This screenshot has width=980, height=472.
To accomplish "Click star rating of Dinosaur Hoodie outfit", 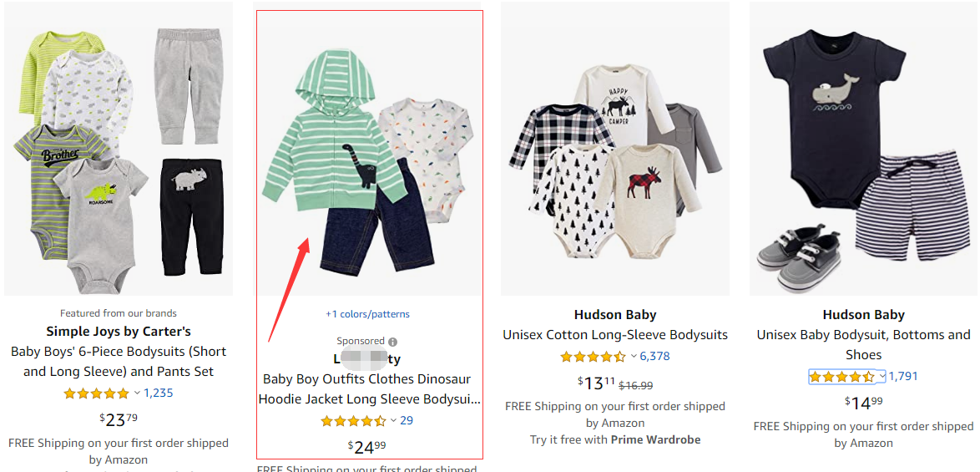I will click(353, 421).
